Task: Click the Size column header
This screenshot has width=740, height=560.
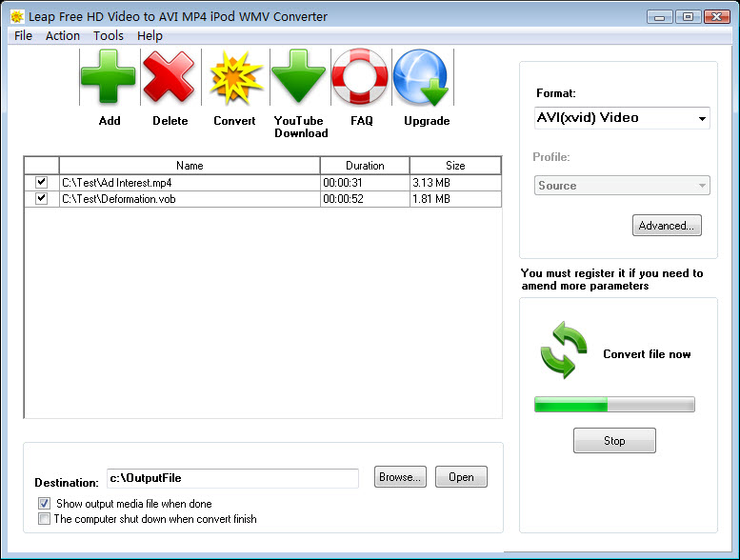Action: [455, 166]
